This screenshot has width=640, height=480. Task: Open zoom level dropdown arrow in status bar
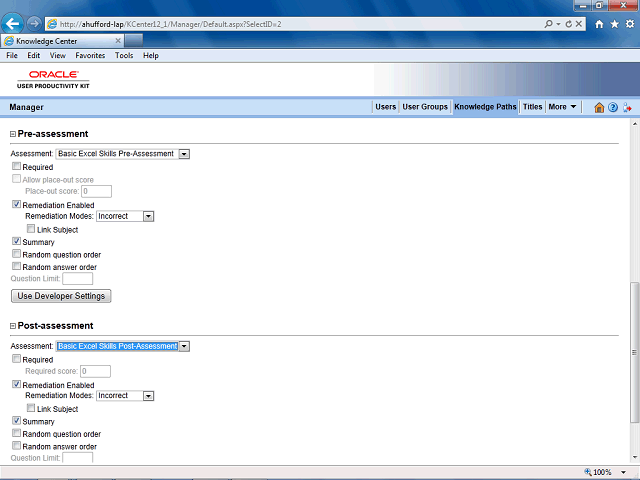click(x=623, y=472)
